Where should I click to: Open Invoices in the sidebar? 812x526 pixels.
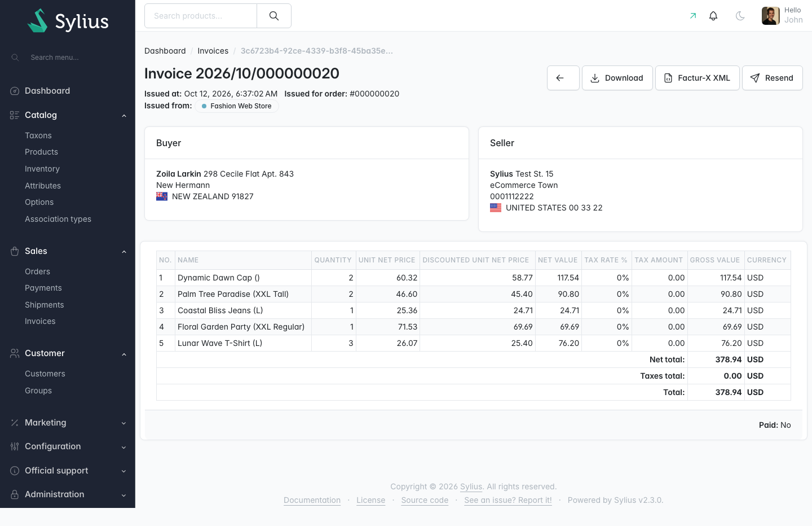click(x=40, y=321)
